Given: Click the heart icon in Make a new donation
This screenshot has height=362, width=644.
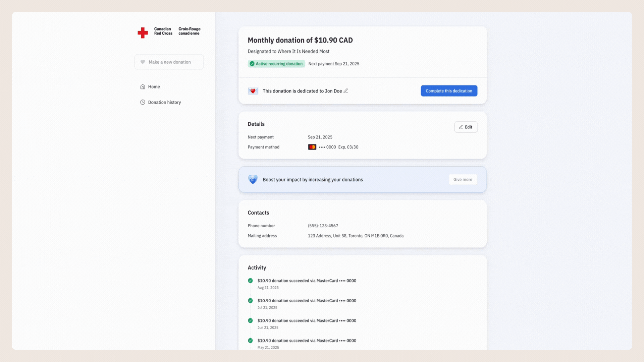Looking at the screenshot, I should point(143,62).
